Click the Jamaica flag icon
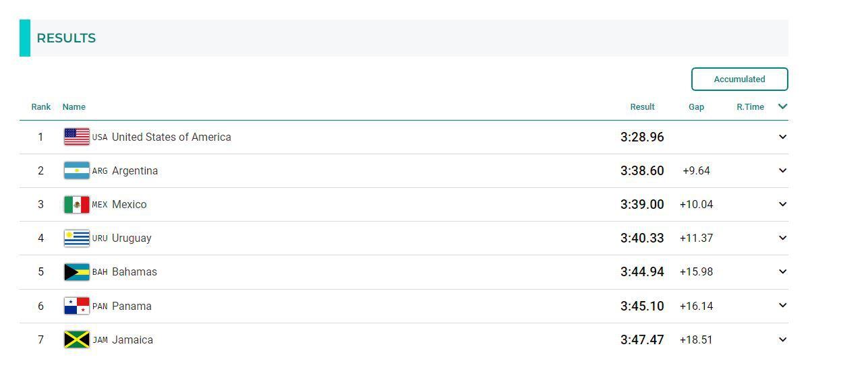Screen dimensions: 868x388 pos(76,339)
